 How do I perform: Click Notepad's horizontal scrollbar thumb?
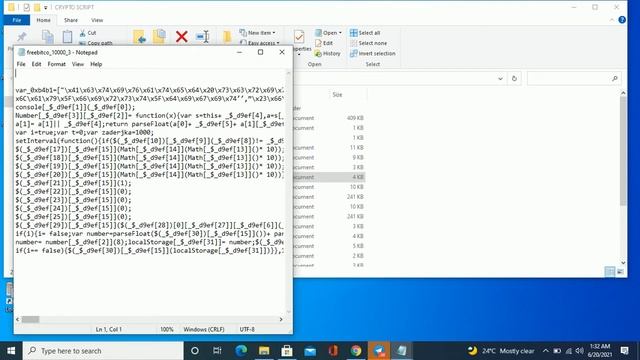coord(30,320)
